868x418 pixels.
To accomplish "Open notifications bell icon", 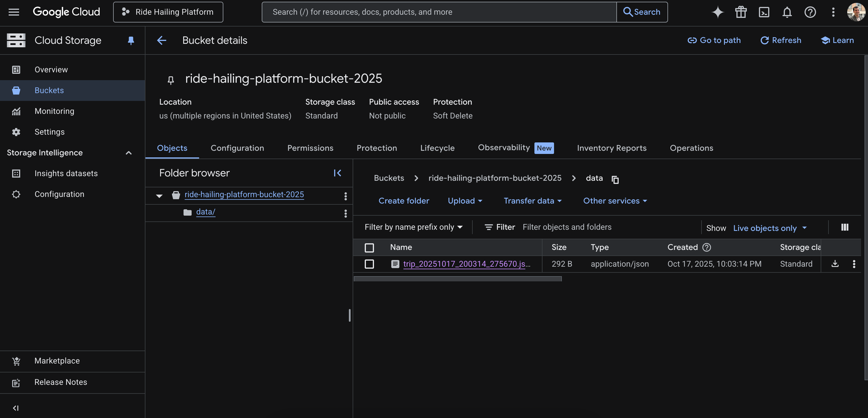I will click(787, 12).
